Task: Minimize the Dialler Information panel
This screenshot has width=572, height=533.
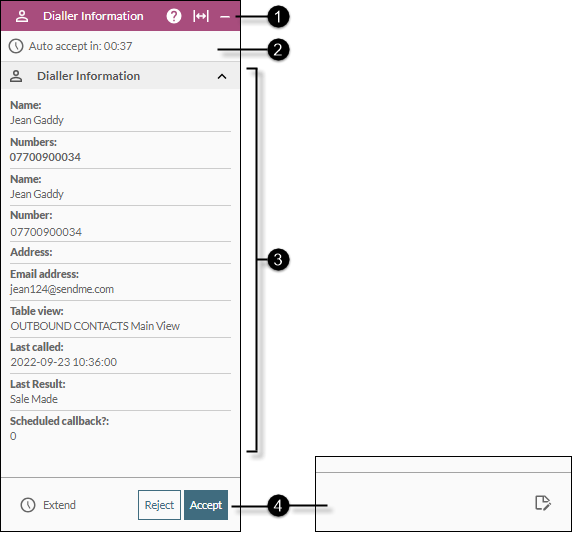Action: click(225, 16)
